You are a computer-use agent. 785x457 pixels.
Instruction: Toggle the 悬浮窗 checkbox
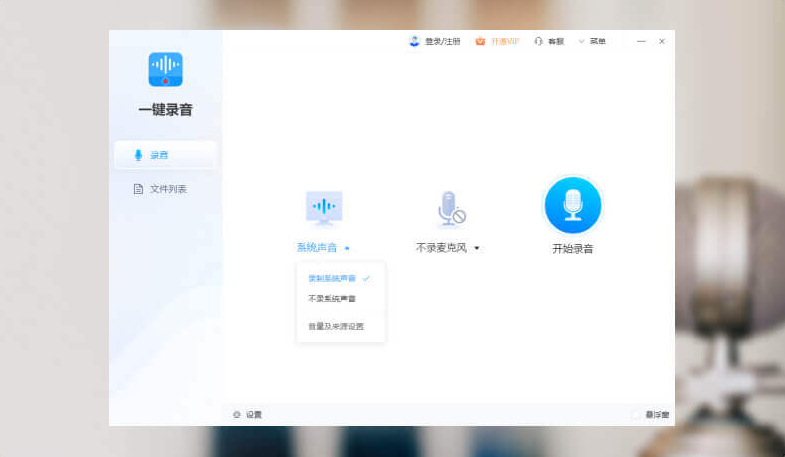(636, 414)
